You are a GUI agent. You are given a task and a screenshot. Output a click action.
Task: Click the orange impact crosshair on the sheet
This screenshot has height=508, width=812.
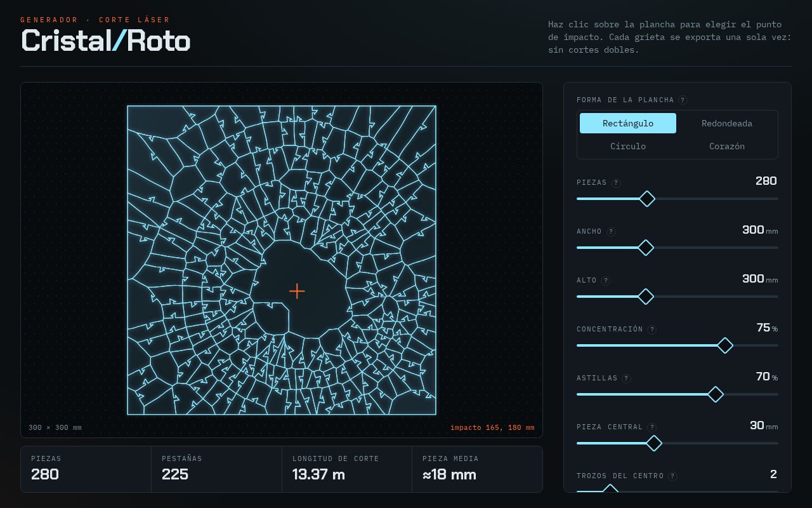coord(297,291)
